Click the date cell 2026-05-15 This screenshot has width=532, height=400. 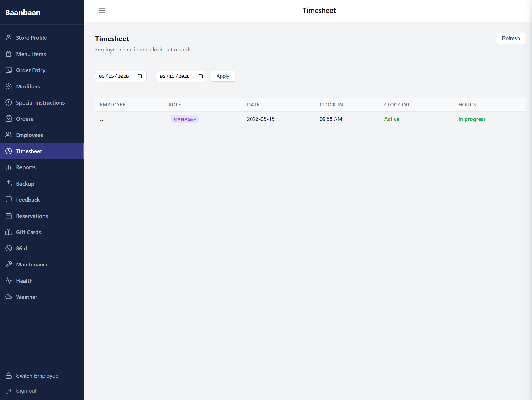[x=261, y=119]
